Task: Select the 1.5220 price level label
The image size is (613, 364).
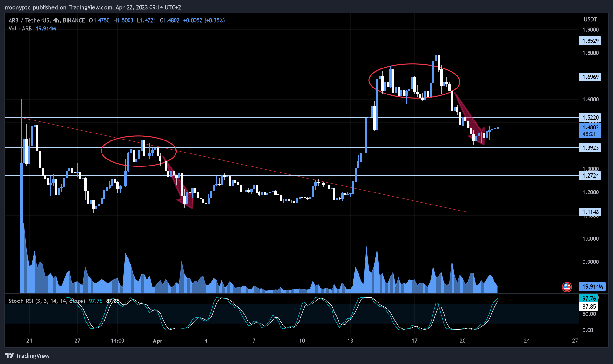Action: [x=590, y=118]
